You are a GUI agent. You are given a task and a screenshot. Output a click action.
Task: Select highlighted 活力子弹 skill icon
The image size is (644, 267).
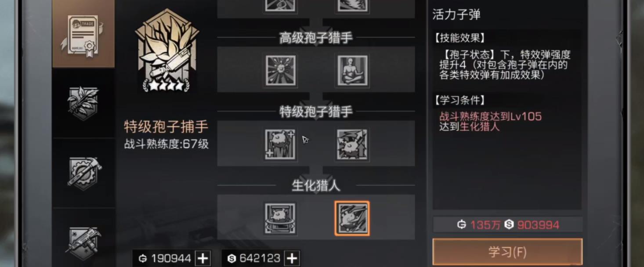pos(352,218)
